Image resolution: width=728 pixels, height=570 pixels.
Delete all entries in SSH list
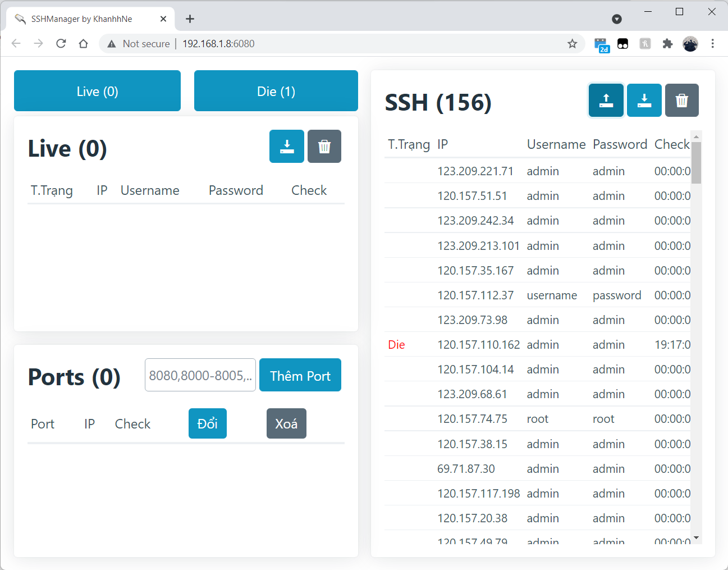tap(682, 101)
